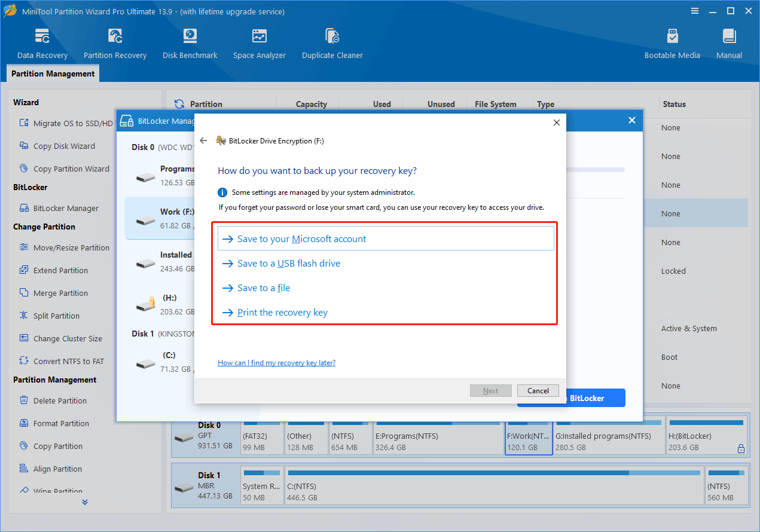Screen dimensions: 760x532
Task: Select Disk 0 GPT in disk map
Action: pos(205,436)
